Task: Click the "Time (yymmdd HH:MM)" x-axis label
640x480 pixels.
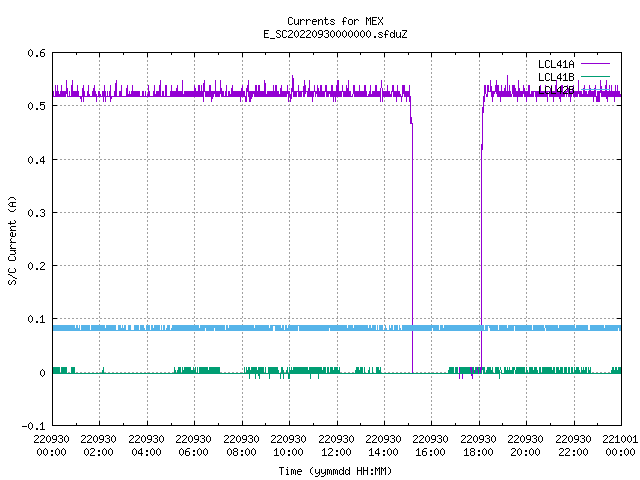Action: (335, 471)
